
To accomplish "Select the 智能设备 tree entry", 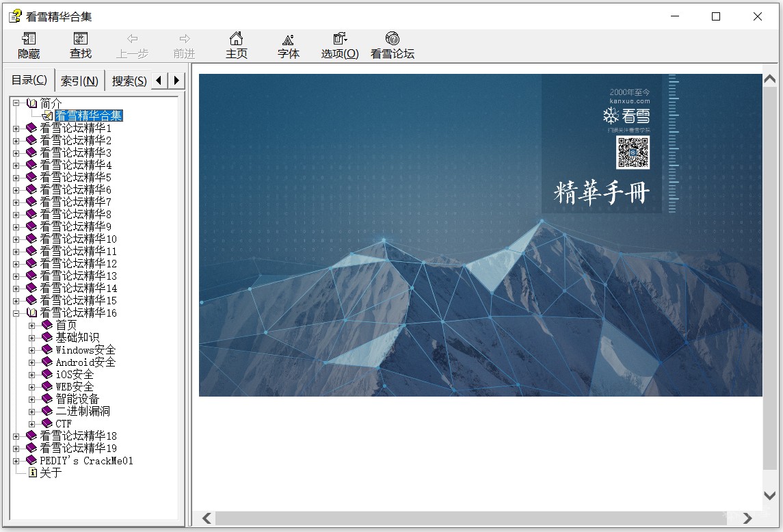I will [x=77, y=399].
